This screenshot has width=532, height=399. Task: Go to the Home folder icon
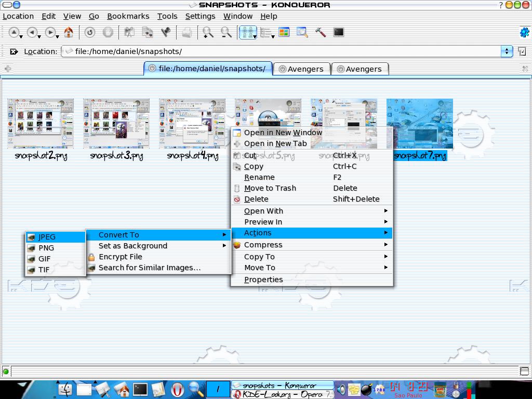(69, 32)
